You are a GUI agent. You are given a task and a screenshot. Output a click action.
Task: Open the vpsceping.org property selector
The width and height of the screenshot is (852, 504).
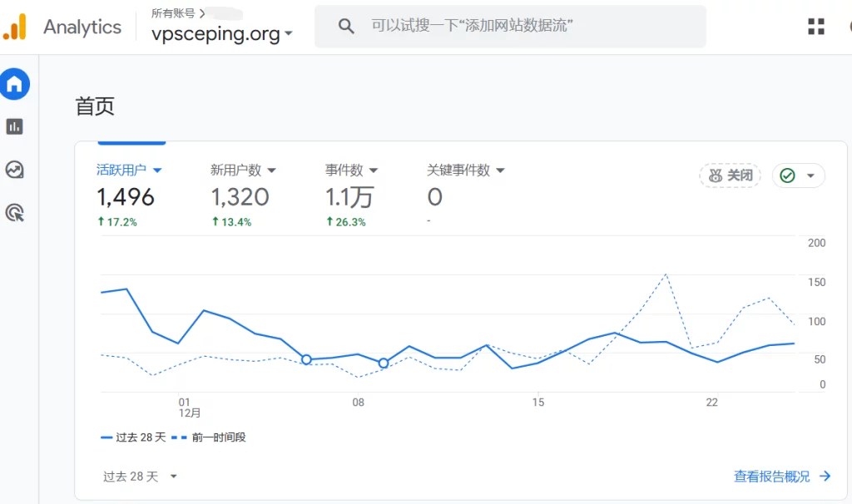coord(221,33)
